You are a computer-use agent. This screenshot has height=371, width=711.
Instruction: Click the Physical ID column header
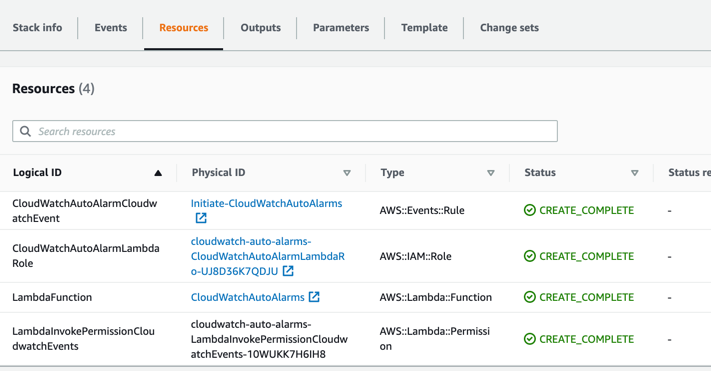pos(219,172)
